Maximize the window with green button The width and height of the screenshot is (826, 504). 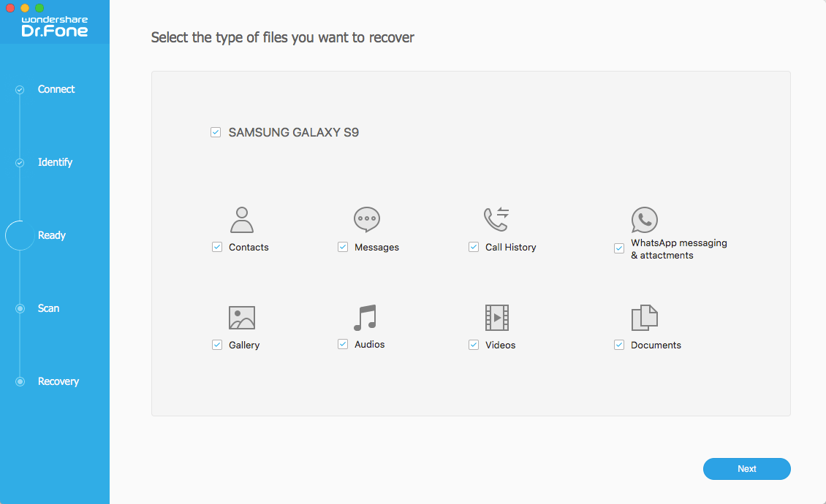coord(39,8)
